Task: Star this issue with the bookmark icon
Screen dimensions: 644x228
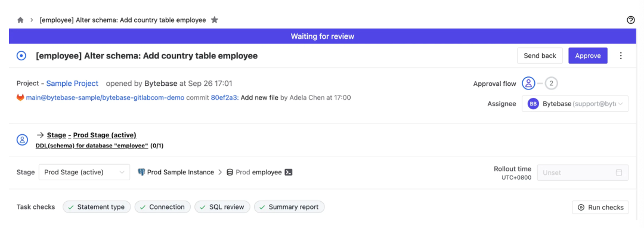Action: tap(215, 20)
